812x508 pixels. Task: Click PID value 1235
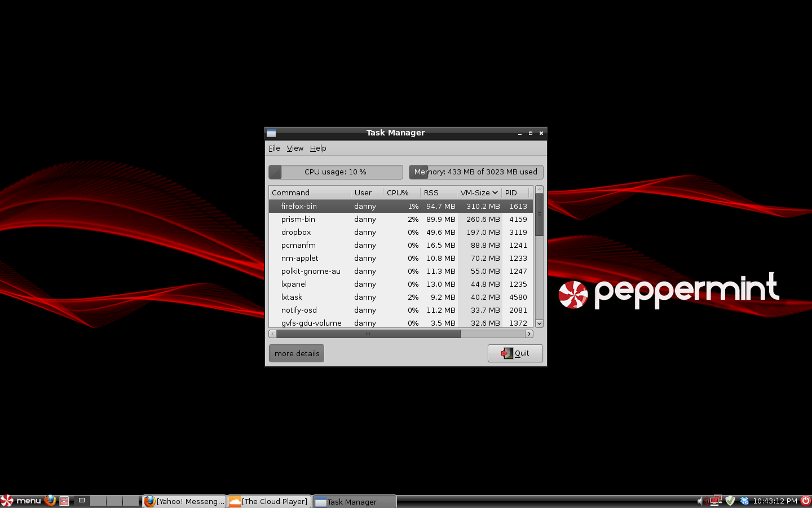point(518,284)
